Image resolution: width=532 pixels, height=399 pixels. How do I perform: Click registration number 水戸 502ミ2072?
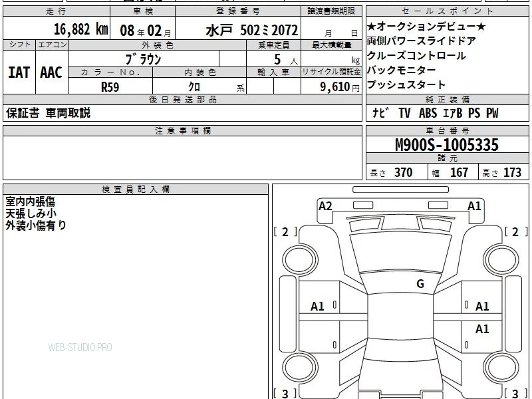[252, 31]
